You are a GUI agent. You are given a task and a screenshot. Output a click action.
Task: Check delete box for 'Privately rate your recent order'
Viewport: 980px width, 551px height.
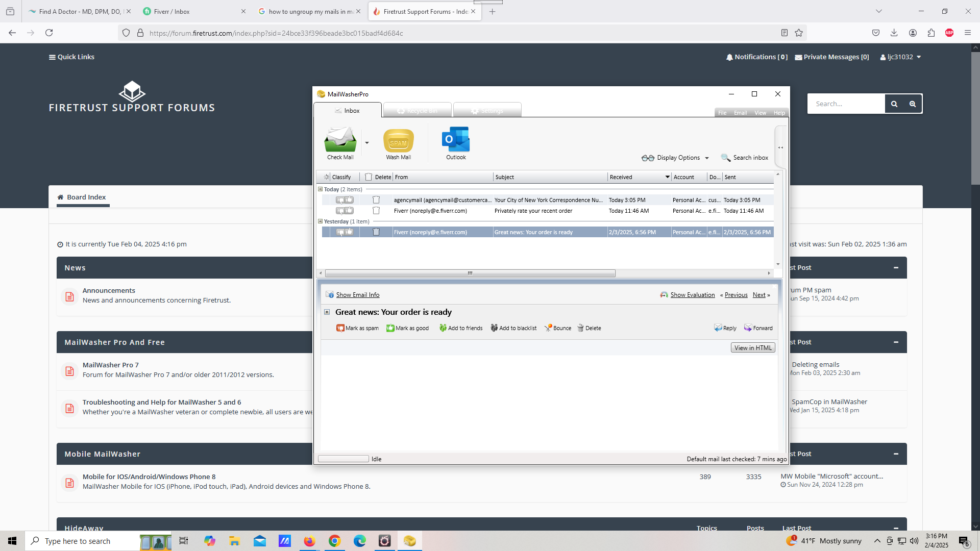coord(376,211)
